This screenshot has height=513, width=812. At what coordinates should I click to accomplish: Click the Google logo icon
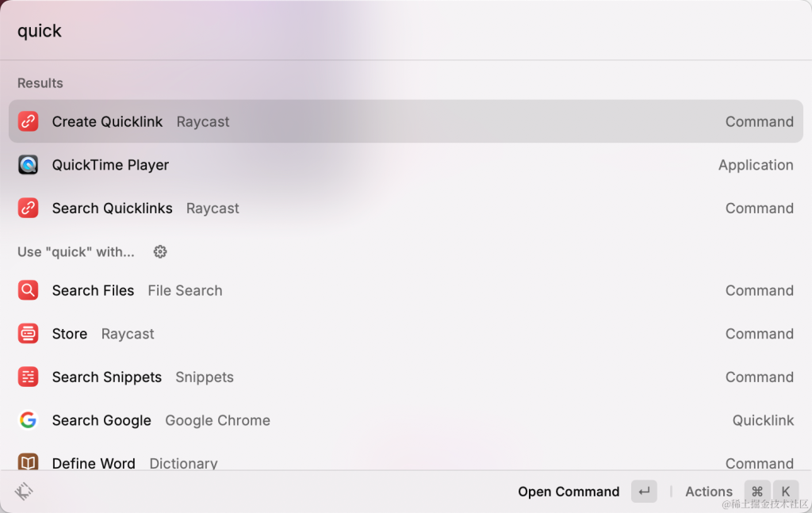coord(28,420)
